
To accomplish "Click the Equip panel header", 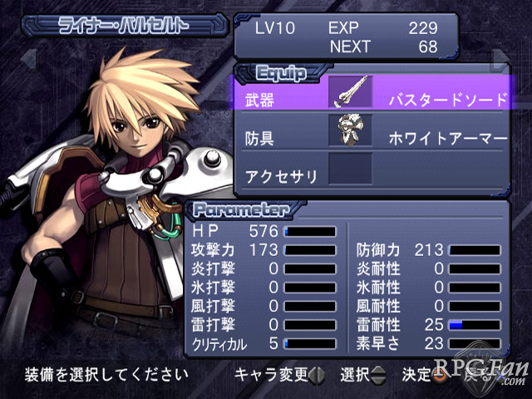I will pyautogui.click(x=282, y=73).
